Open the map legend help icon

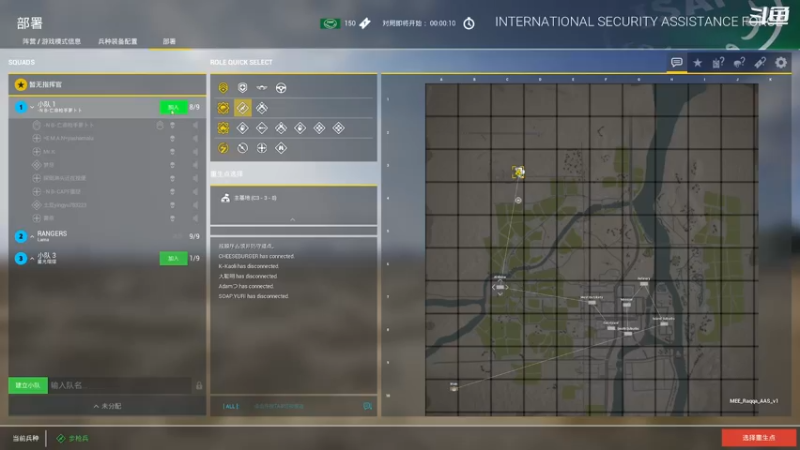tap(718, 63)
